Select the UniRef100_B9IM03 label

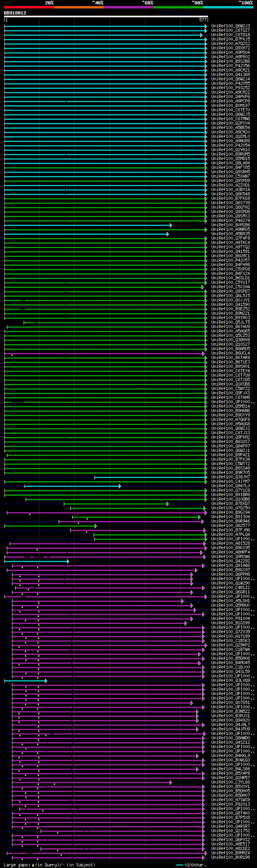(230, 318)
